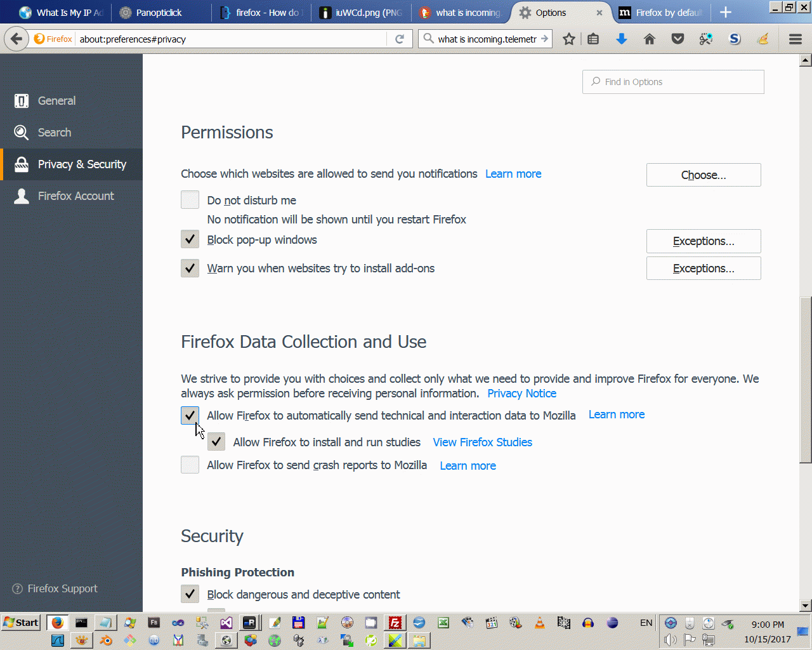
Task: Open the Pocket icon in toolbar
Action: [x=678, y=39]
